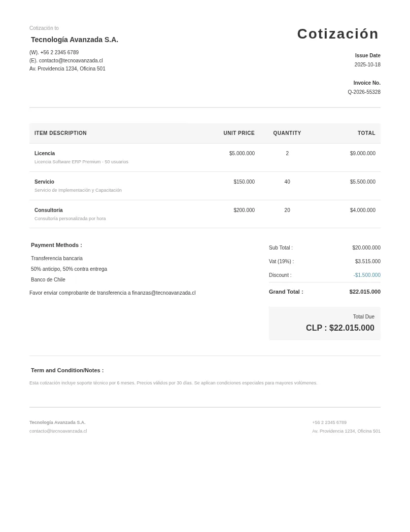Click the TOTAL column header
Screen dimensions: 410x532
[366, 133]
